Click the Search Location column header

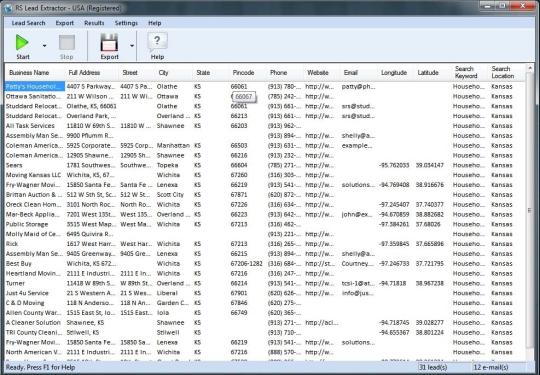click(x=506, y=73)
